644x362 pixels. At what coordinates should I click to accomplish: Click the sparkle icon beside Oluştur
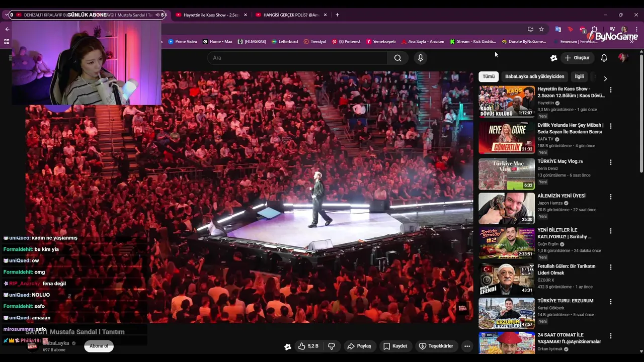553,58
